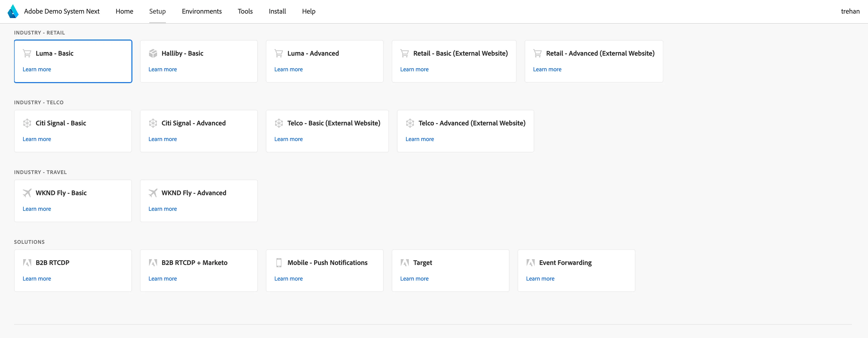Open the Tools menu
This screenshot has height=338, width=868.
point(245,11)
